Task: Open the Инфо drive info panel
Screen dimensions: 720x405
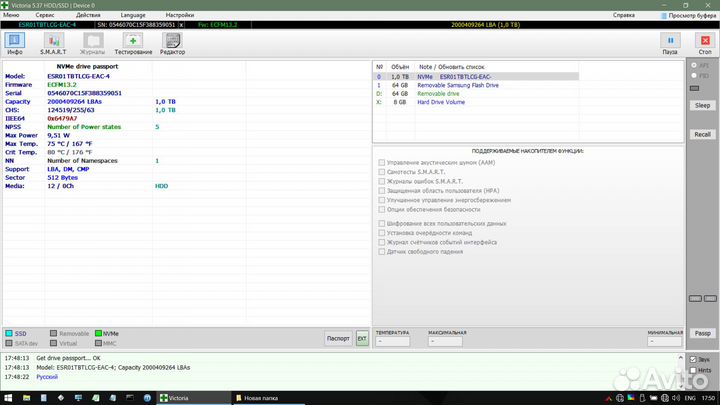Action: pyautogui.click(x=15, y=42)
